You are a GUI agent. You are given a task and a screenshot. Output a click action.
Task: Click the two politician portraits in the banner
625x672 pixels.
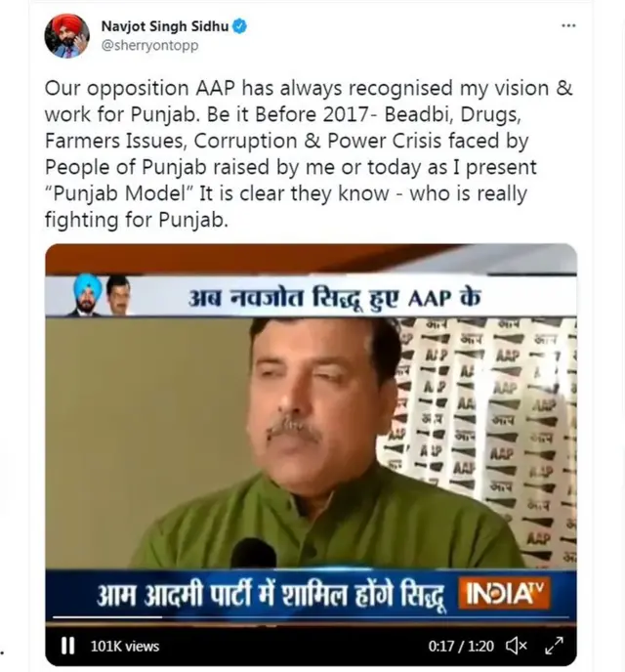[x=102, y=295]
